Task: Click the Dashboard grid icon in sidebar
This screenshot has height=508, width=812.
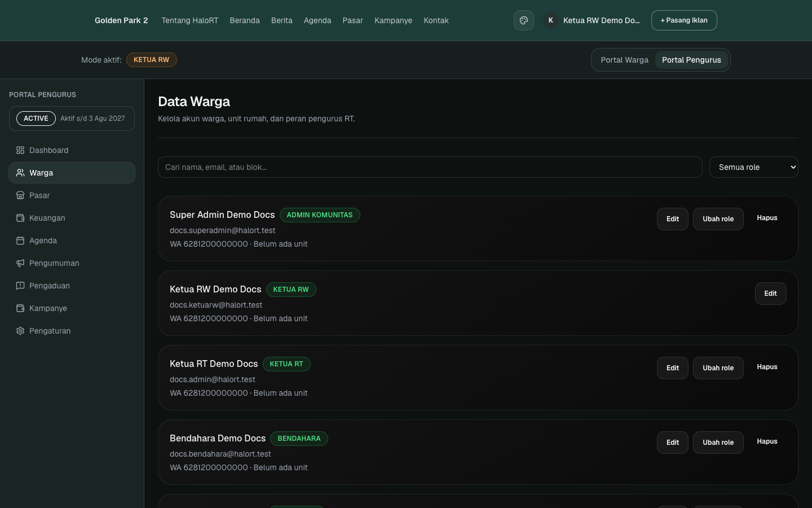Action: click(20, 150)
